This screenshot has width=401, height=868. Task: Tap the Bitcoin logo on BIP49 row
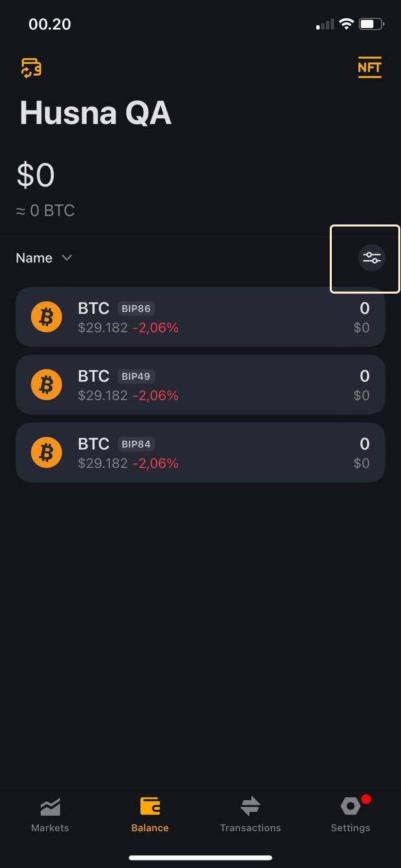(46, 384)
